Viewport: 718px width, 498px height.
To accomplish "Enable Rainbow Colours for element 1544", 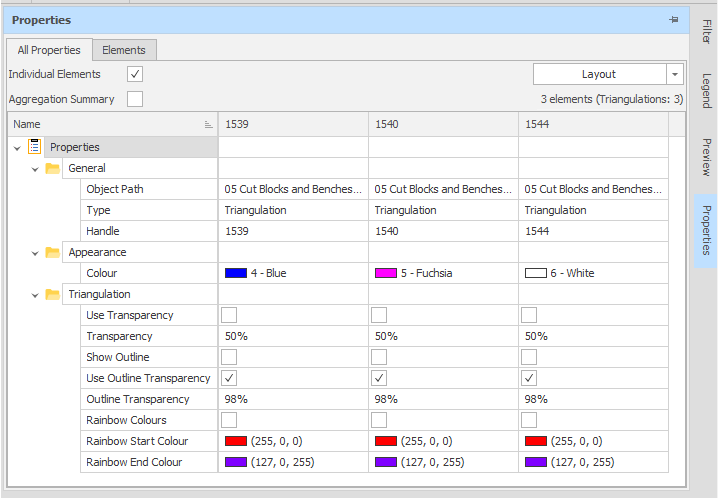I will [x=529, y=420].
